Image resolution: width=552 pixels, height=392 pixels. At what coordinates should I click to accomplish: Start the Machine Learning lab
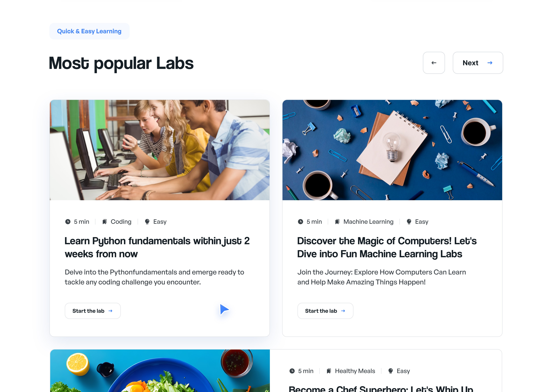click(325, 311)
